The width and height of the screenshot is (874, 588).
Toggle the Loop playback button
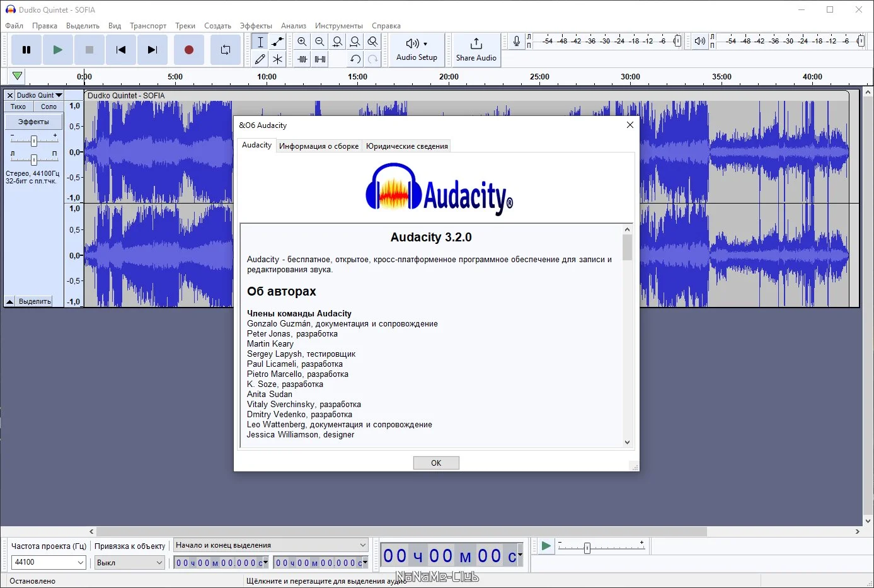(225, 50)
